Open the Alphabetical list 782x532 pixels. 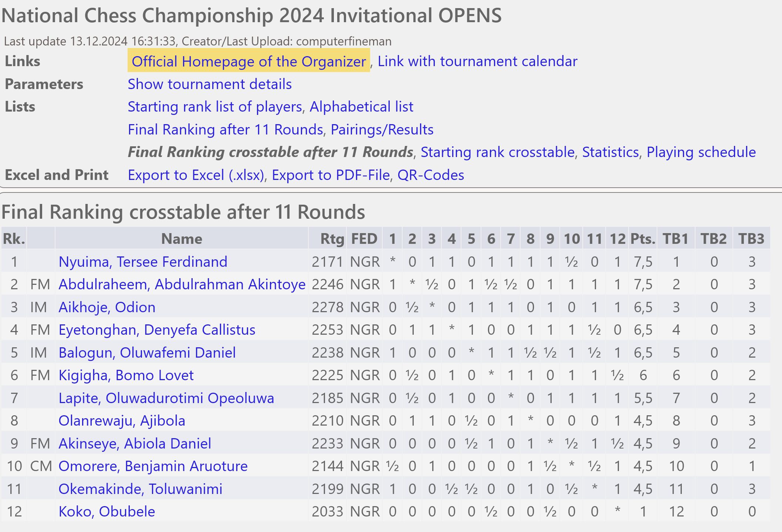(x=361, y=107)
